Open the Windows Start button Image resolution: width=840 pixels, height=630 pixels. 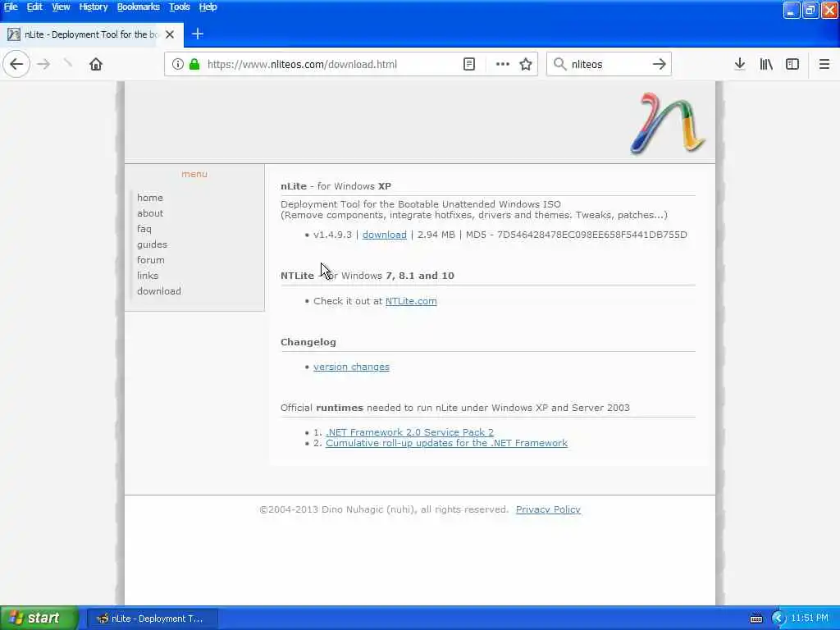pos(39,619)
